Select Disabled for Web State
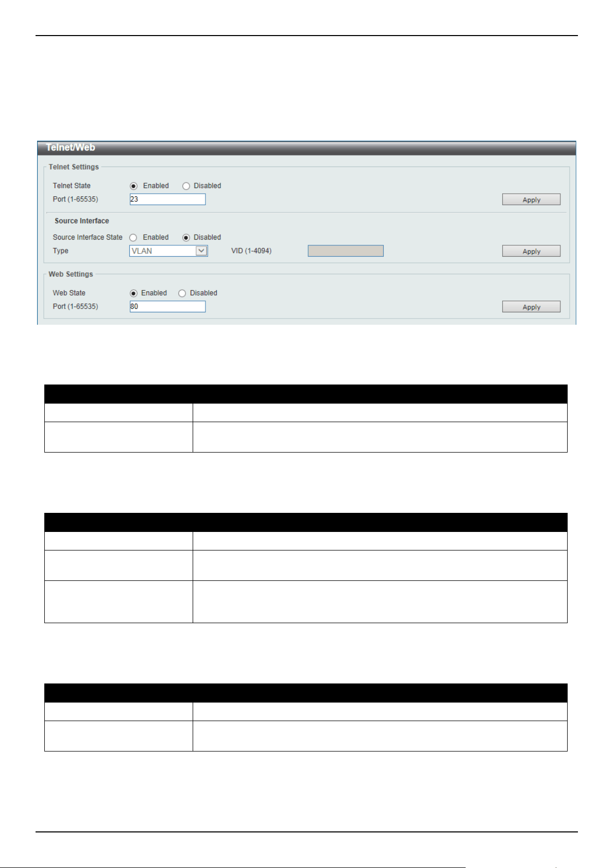Image resolution: width=614 pixels, height=868 pixels. tap(182, 293)
